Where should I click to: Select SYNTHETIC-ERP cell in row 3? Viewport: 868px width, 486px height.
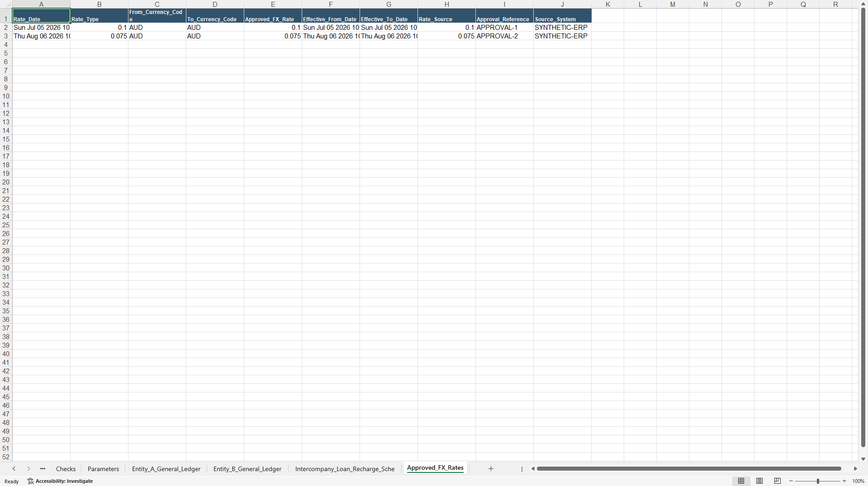pos(562,36)
